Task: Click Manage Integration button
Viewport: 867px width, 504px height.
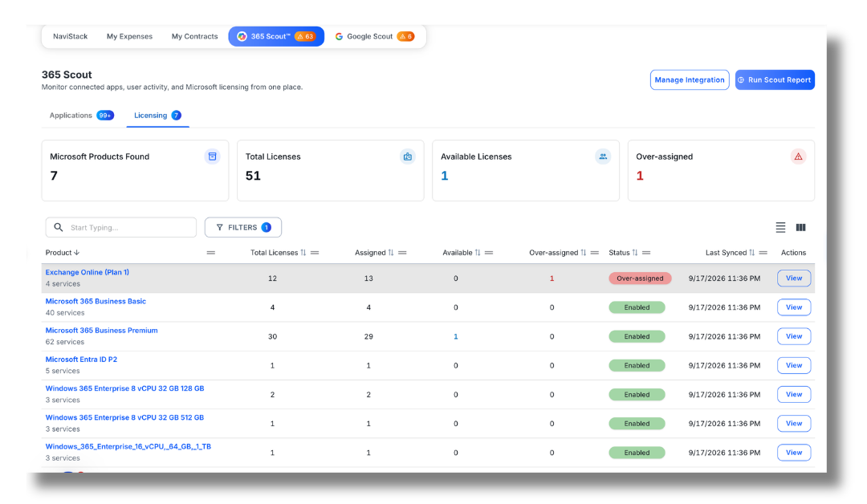Action: [x=690, y=79]
